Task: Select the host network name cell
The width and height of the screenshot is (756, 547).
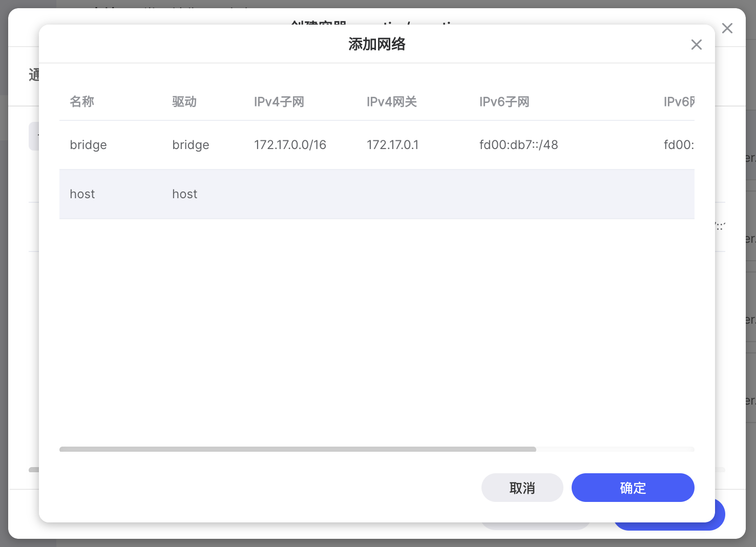Action: (82, 194)
